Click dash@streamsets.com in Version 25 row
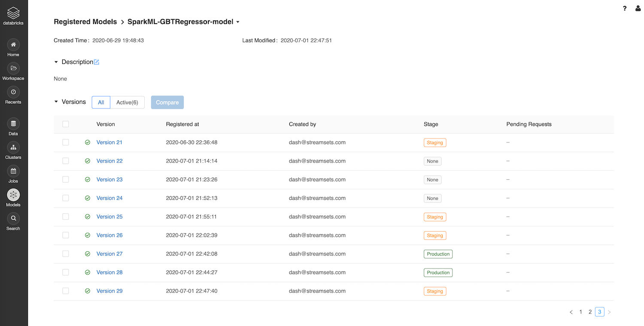Viewport: 644px width, 326px height. 317,217
